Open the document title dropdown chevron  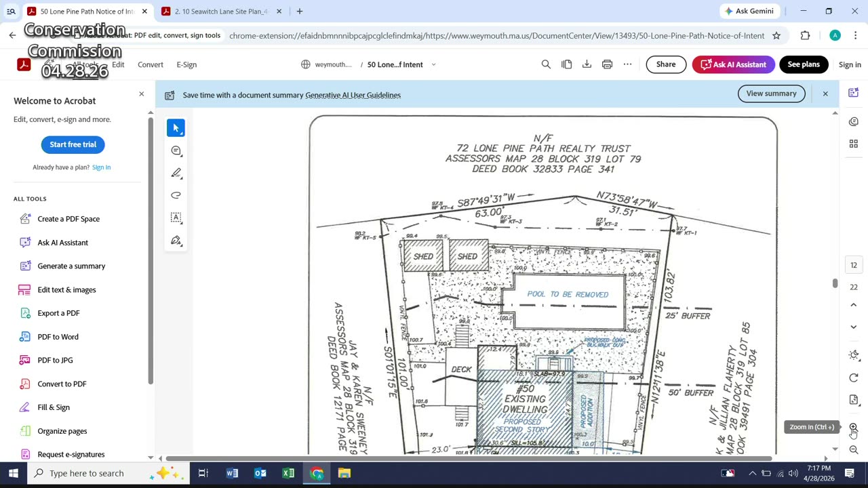(433, 64)
